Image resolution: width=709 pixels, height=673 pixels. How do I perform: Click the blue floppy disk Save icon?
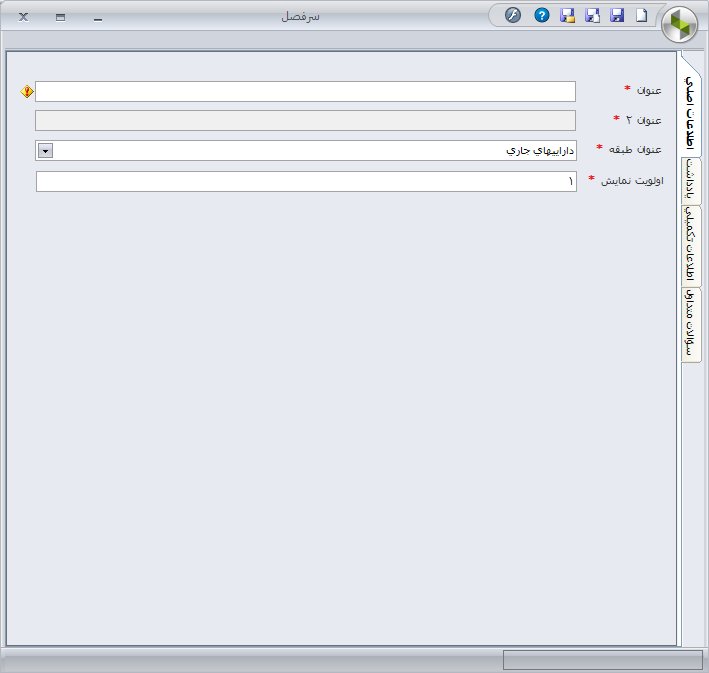[617, 16]
